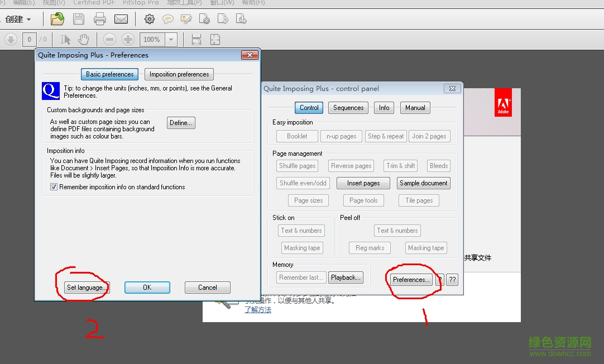604x364 pixels.
Task: Click Peel off Masking tape button
Action: pos(426,248)
